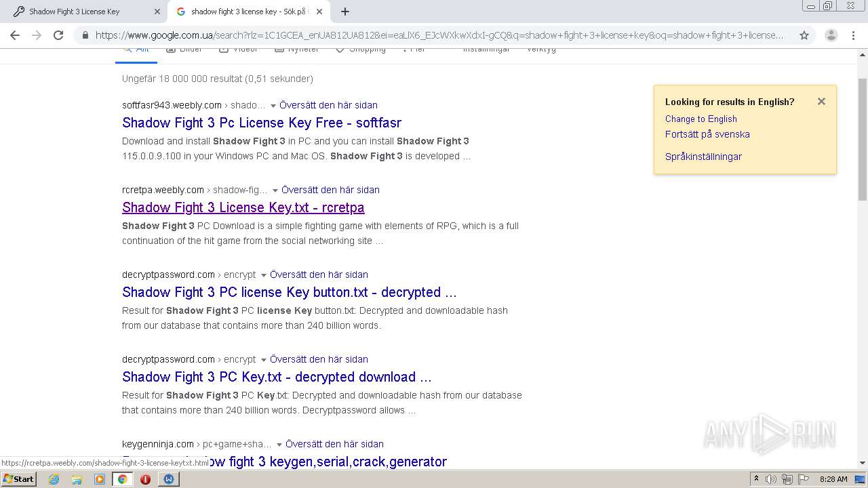Translate the 'license Key button.txt' result page
Viewport: 868px width, 488px height.
319,274
